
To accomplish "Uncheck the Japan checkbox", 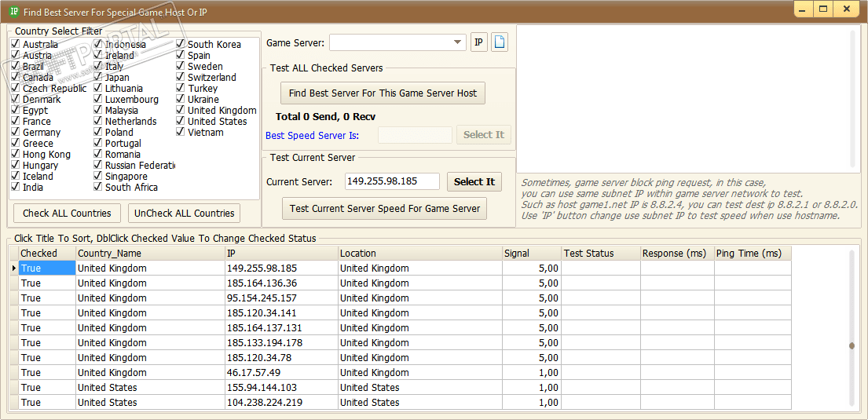I will 98,77.
